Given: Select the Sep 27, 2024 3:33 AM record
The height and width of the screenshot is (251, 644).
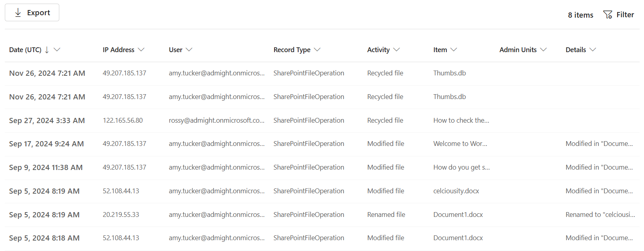Looking at the screenshot, I should click(47, 121).
